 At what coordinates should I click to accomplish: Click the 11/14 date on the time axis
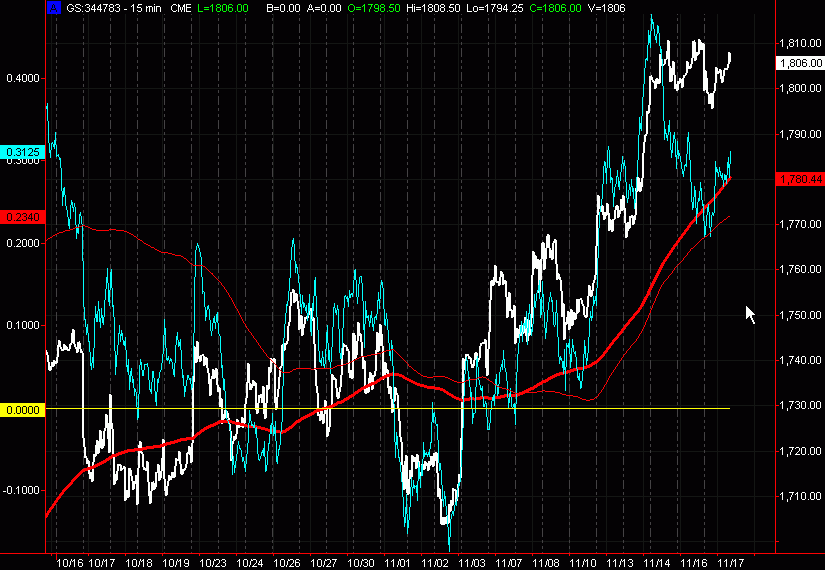(x=657, y=563)
